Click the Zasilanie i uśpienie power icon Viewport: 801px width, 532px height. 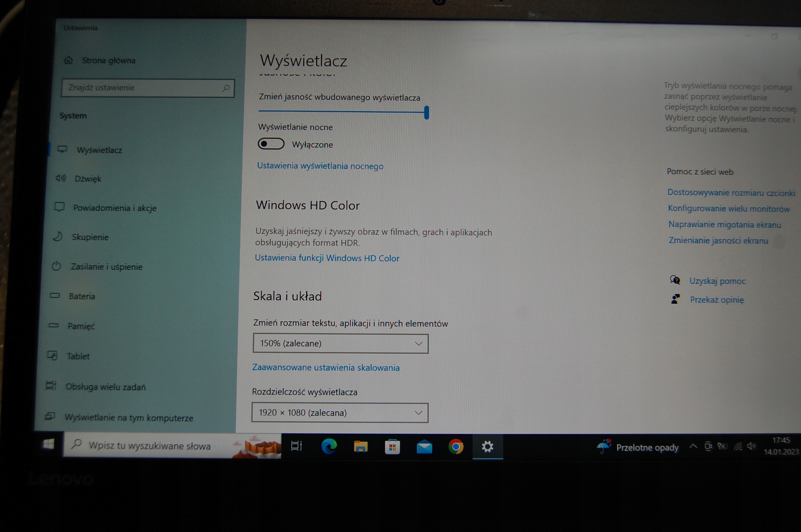tap(56, 266)
